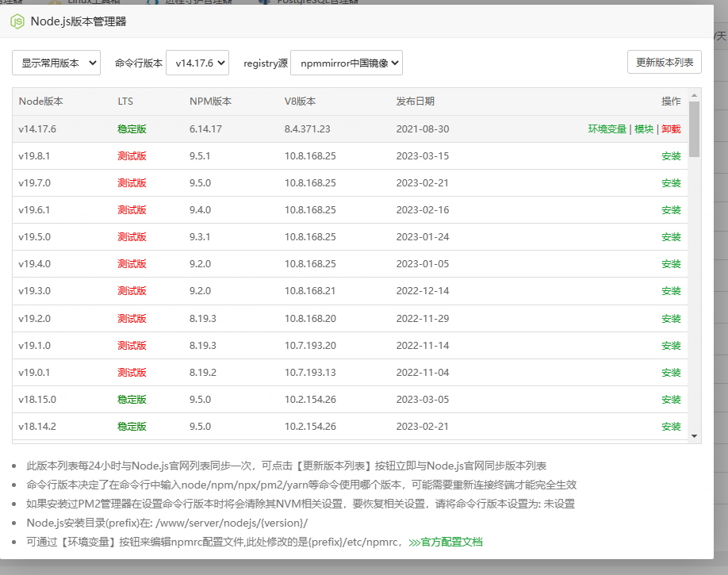Open the 官方配置文档 link
This screenshot has width=728, height=575.
(446, 542)
